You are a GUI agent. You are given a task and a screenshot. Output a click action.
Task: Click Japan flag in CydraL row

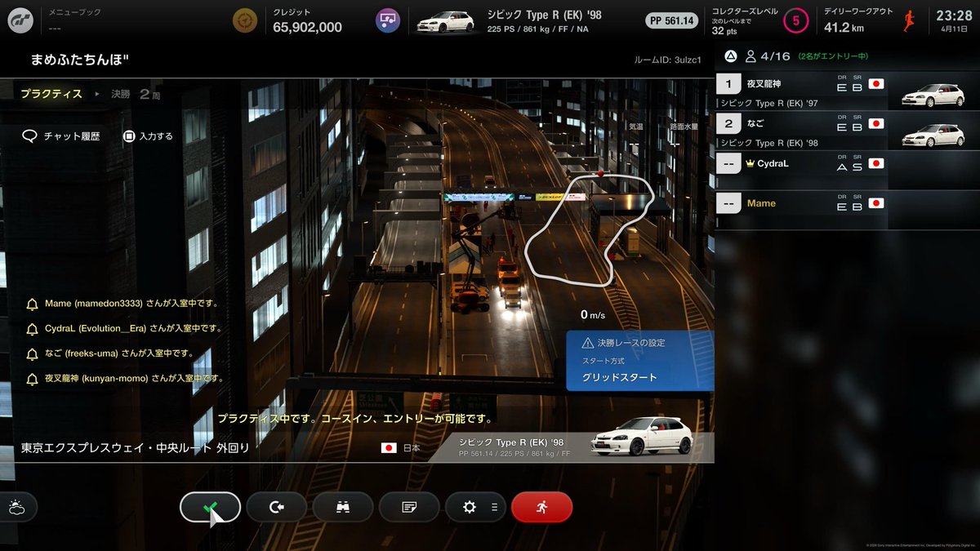click(x=876, y=163)
